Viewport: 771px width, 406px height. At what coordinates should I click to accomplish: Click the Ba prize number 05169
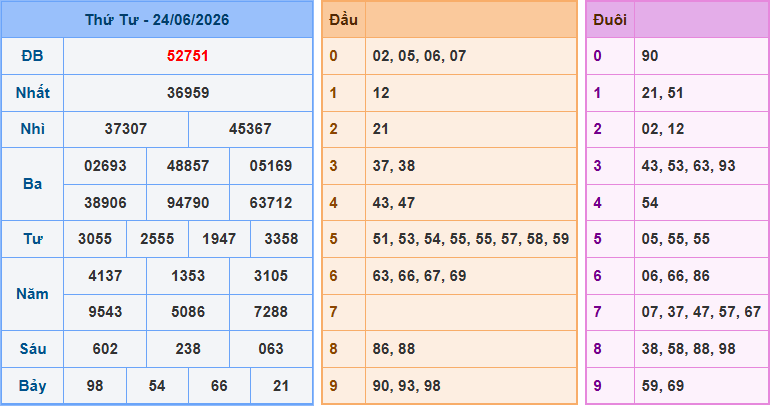pos(271,166)
